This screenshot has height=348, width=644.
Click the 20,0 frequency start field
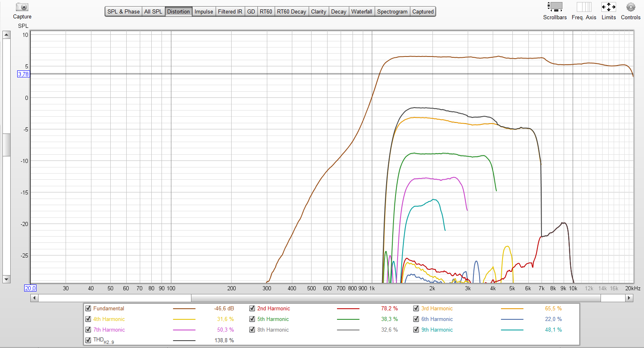click(x=30, y=288)
